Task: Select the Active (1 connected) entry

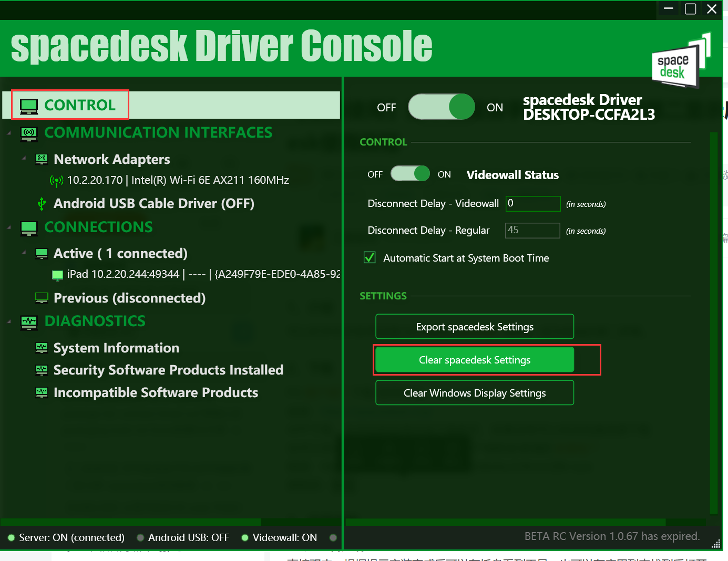Action: pyautogui.click(x=120, y=253)
